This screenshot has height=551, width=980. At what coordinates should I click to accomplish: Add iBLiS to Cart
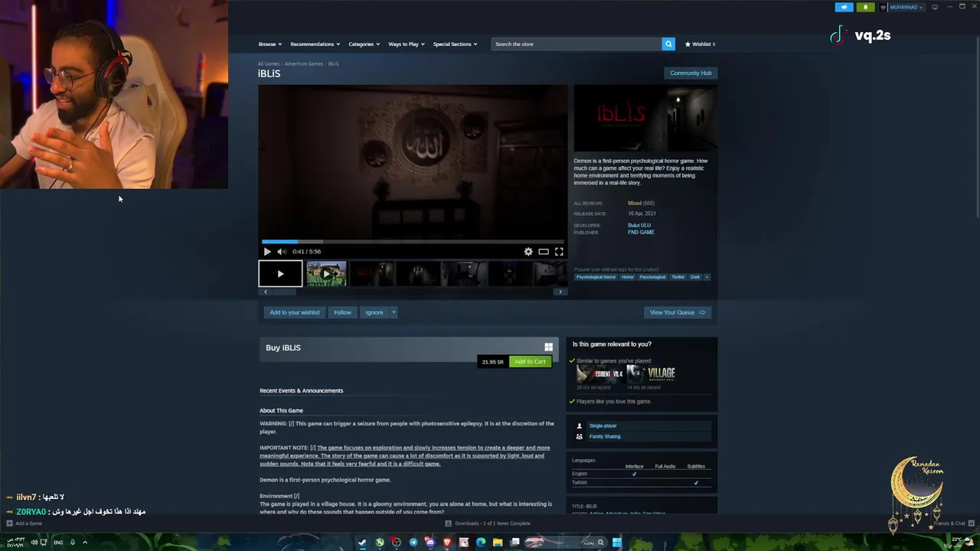(530, 361)
